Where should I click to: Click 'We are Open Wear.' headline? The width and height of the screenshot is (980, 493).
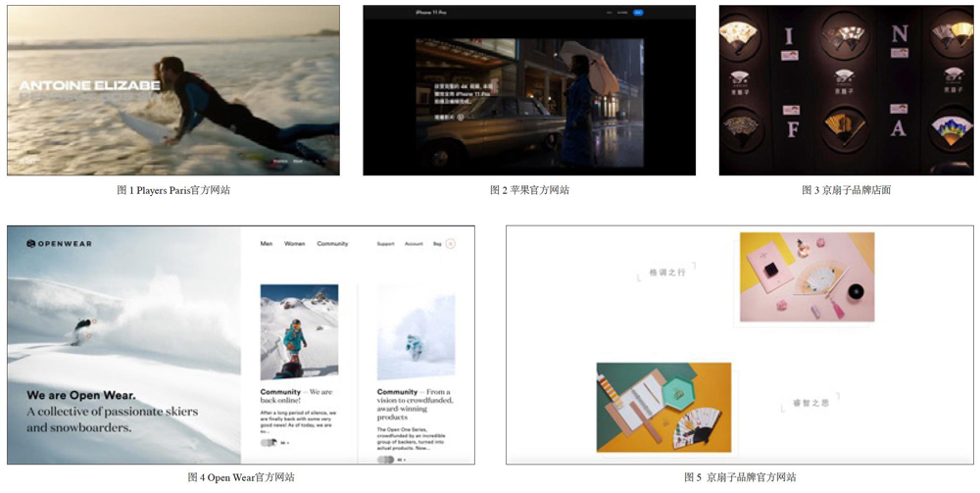coord(81,395)
